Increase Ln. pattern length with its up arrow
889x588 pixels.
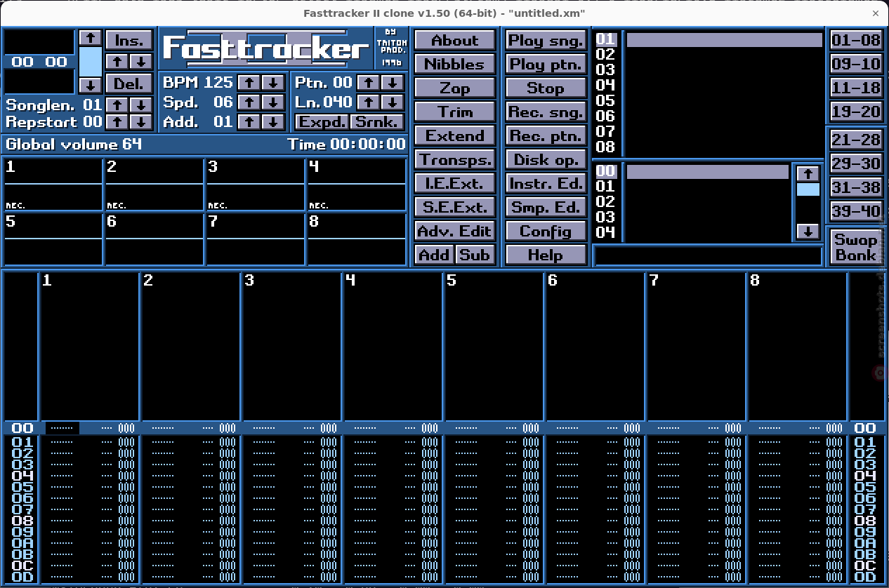tap(369, 102)
